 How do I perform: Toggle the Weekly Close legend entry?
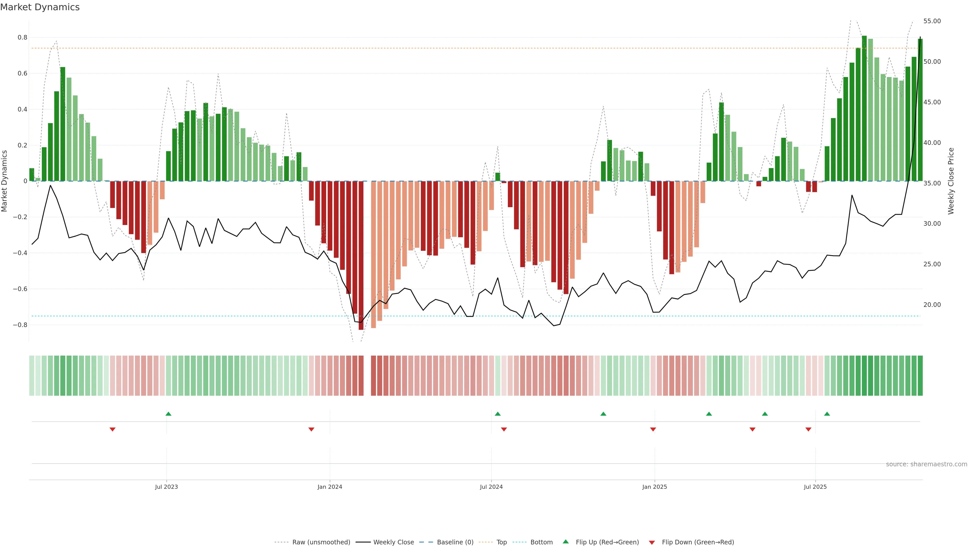coord(393,542)
